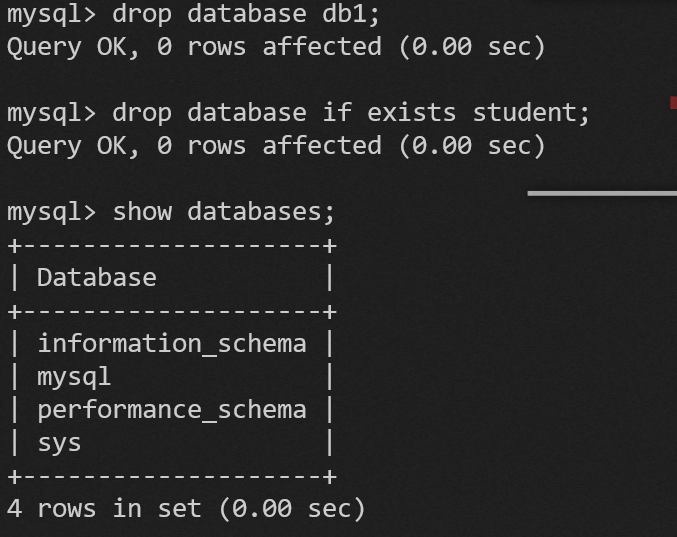The image size is (677, 537).
Task: Click the first "Query OK" output line
Action: point(275,47)
